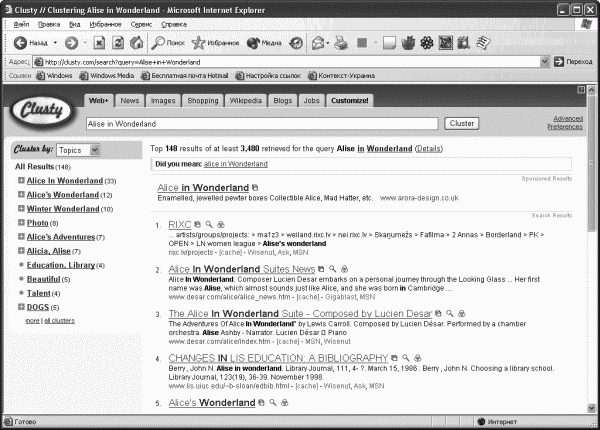The height and width of the screenshot is (430, 600).
Task: Switch to the Images tab
Action: [163, 101]
